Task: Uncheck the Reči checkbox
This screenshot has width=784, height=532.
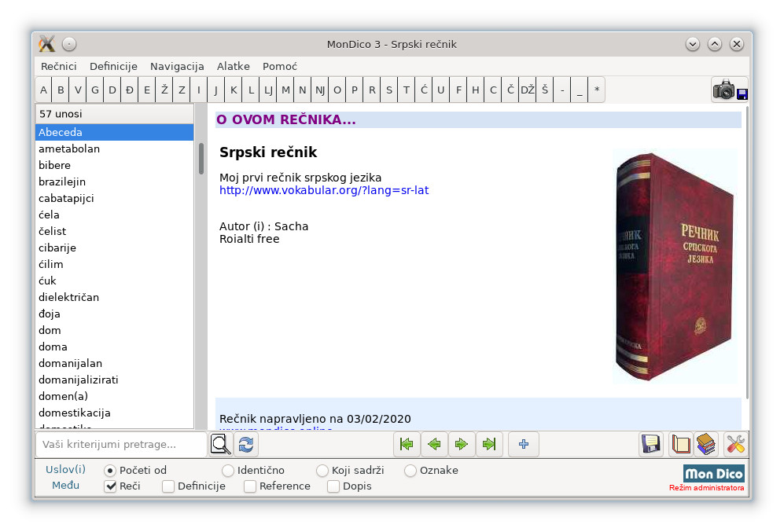Action: [110, 486]
